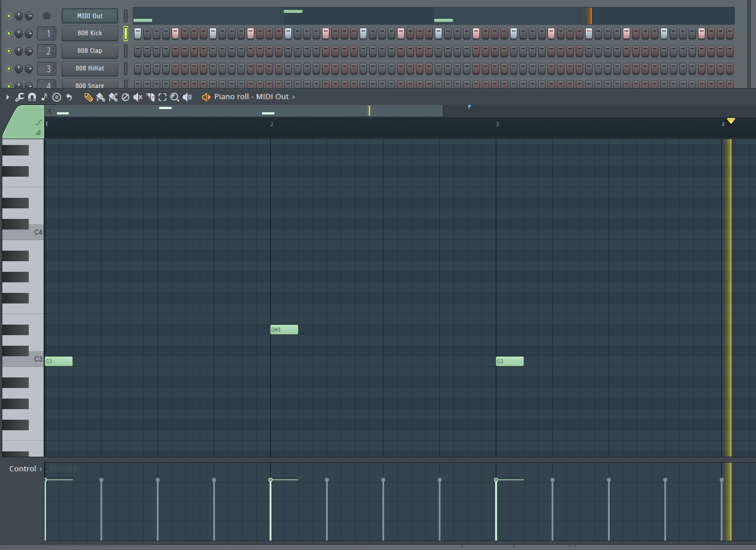The width and height of the screenshot is (756, 550).
Task: Mute the MIDI Out channel green LED
Action: [x=8, y=16]
